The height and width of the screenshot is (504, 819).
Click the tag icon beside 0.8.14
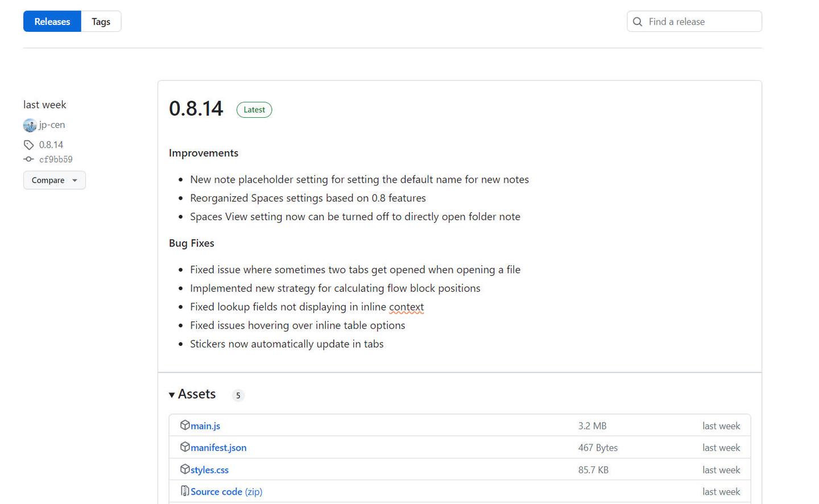pyautogui.click(x=29, y=145)
